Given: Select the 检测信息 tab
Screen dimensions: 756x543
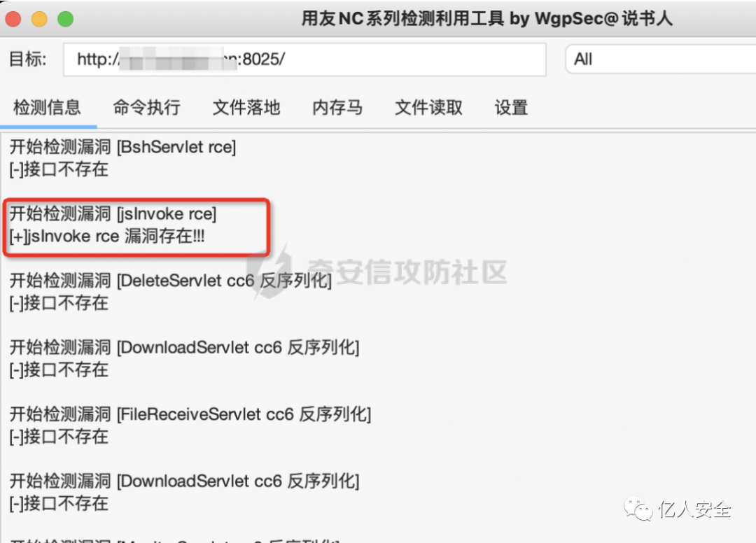Looking at the screenshot, I should coord(48,108).
